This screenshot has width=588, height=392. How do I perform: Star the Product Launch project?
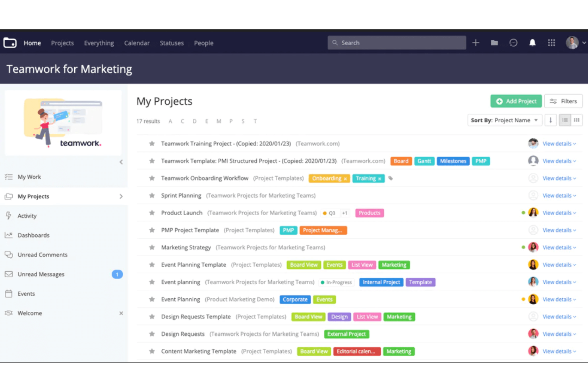coord(152,213)
